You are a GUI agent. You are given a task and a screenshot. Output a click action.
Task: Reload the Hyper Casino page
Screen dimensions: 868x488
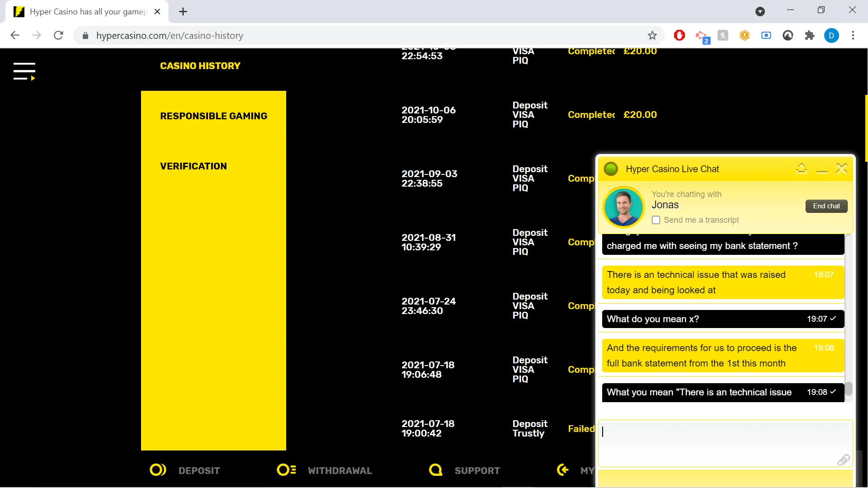(58, 35)
